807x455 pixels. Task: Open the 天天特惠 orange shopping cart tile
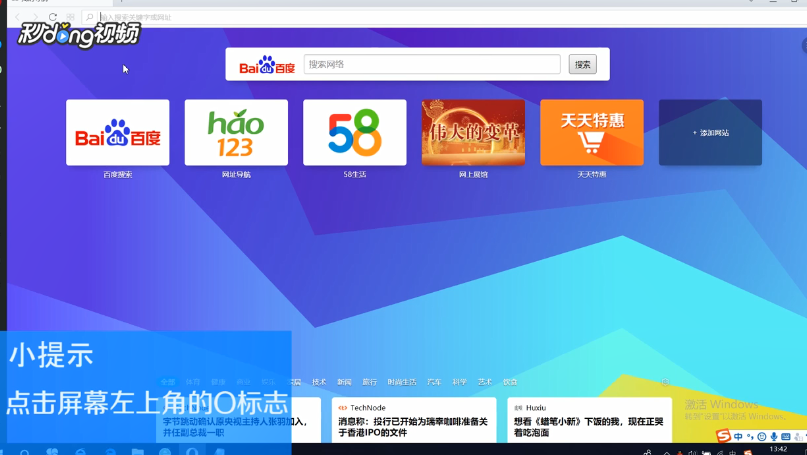coord(592,132)
